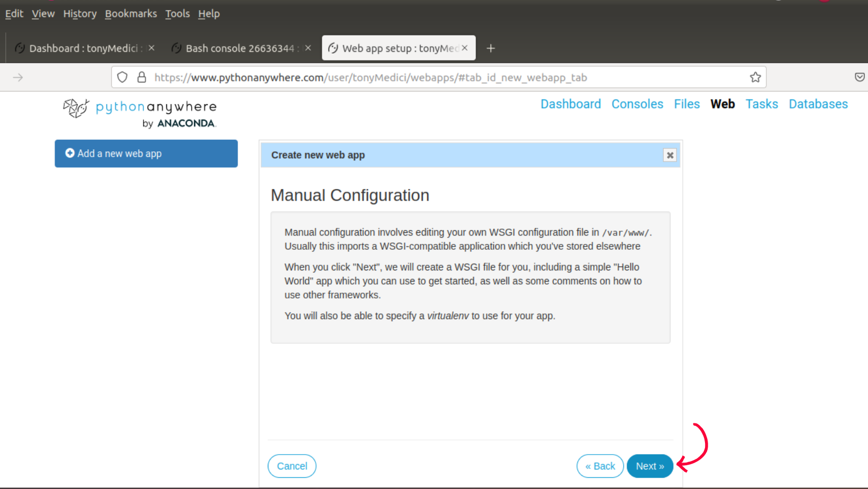Open the Consoles page
This screenshot has height=489, width=868.
[637, 104]
